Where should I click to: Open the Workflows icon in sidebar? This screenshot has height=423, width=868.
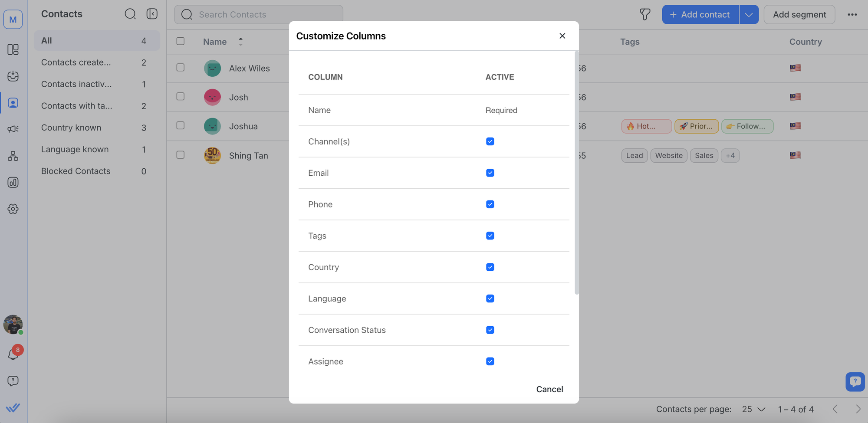(x=13, y=156)
